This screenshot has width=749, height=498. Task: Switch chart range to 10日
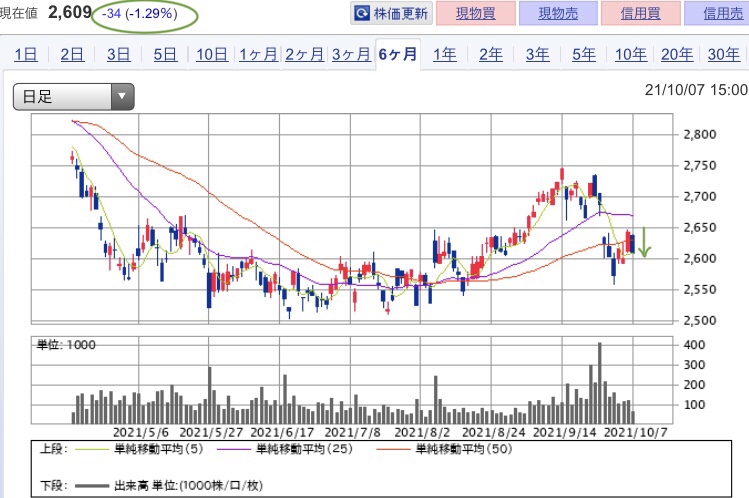(212, 54)
